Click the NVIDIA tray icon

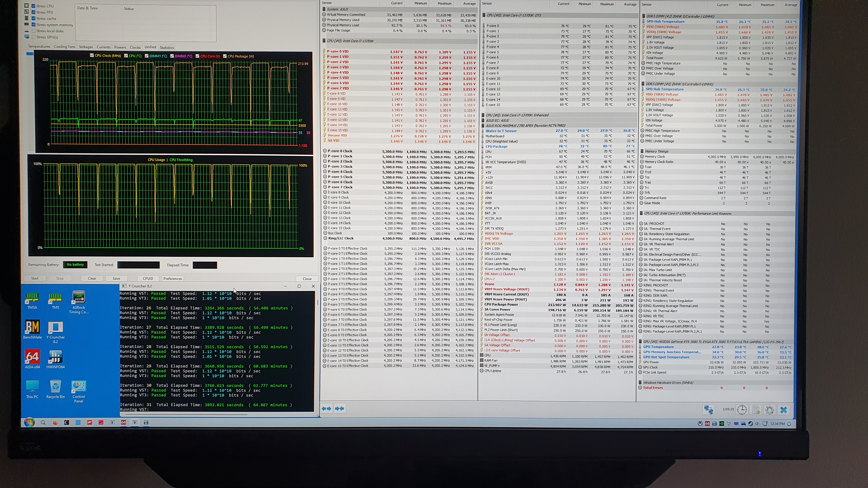tap(722, 424)
